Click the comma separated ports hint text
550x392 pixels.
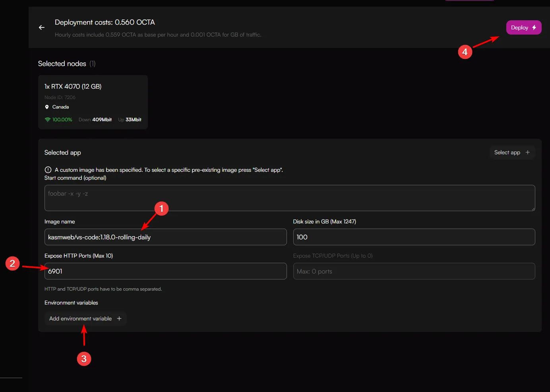[103, 289]
